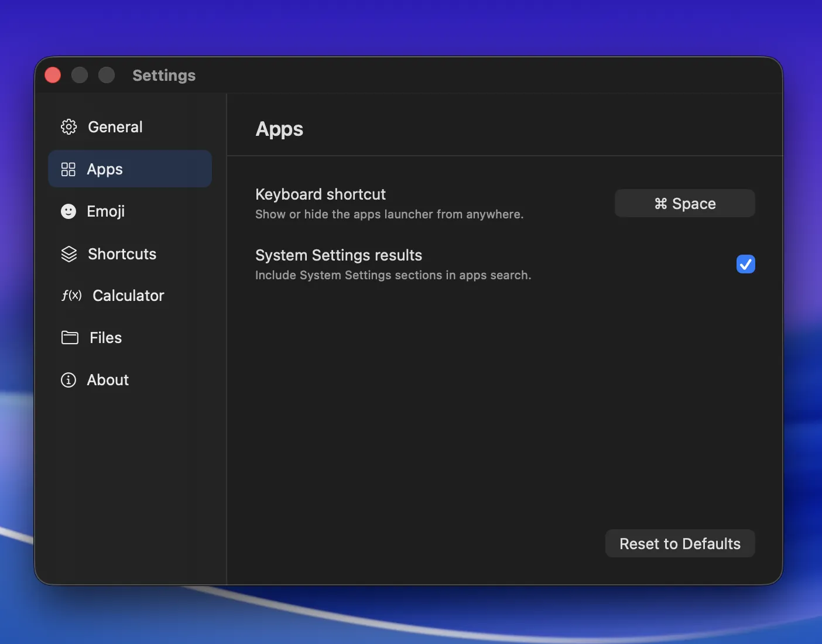
Task: Click the "Keyboard shortcut" label
Action: (x=320, y=194)
